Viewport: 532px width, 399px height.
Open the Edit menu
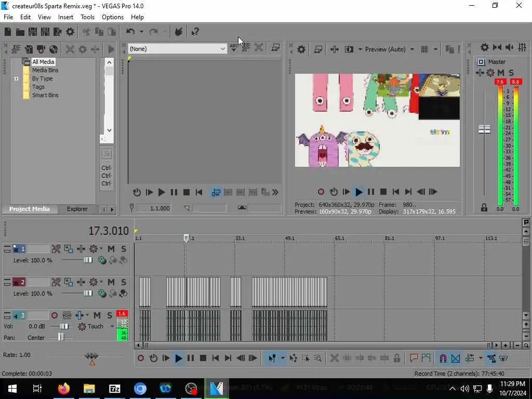(25, 17)
